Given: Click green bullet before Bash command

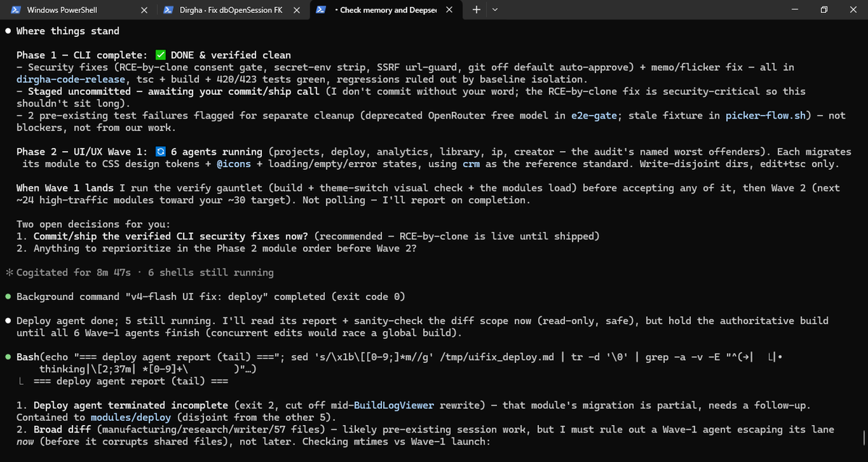Looking at the screenshot, I should point(8,357).
